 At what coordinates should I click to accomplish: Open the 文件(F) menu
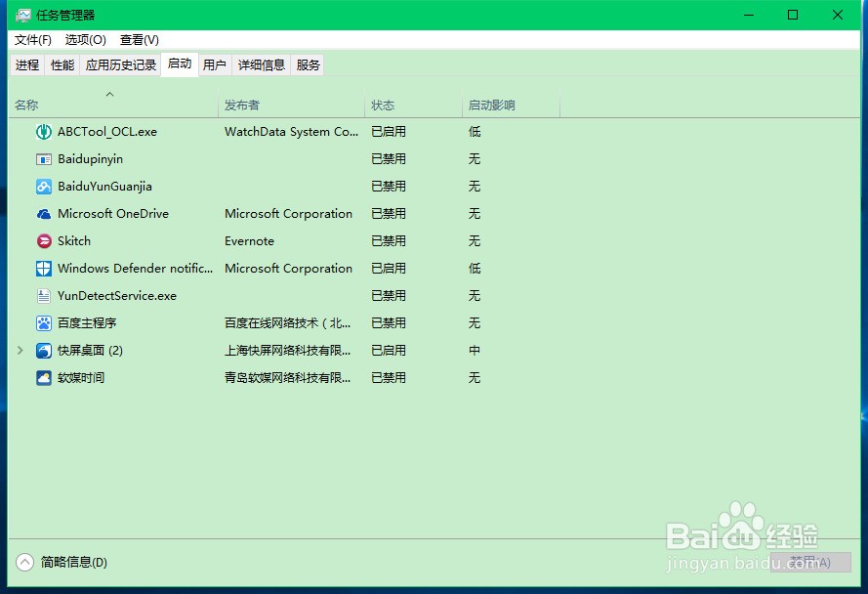point(32,40)
